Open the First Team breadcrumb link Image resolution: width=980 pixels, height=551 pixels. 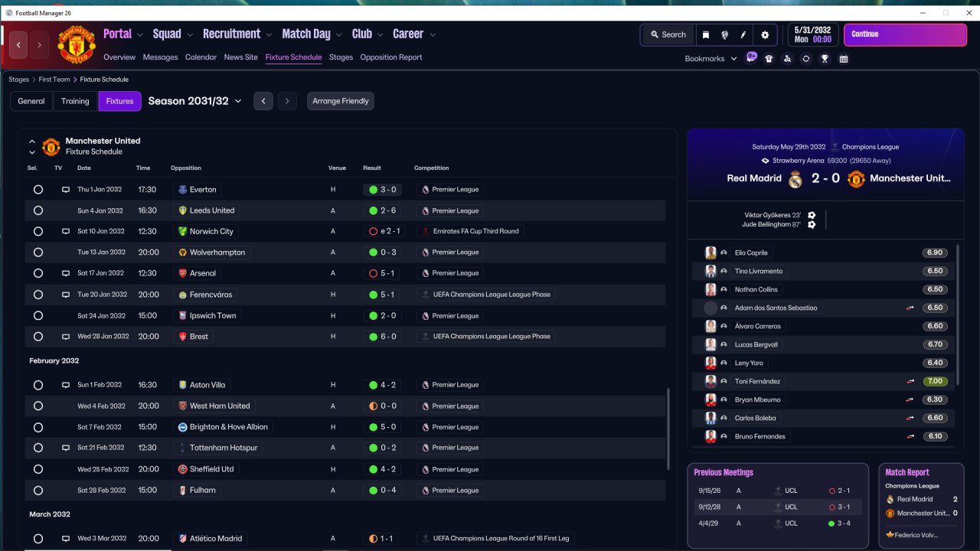tap(54, 80)
